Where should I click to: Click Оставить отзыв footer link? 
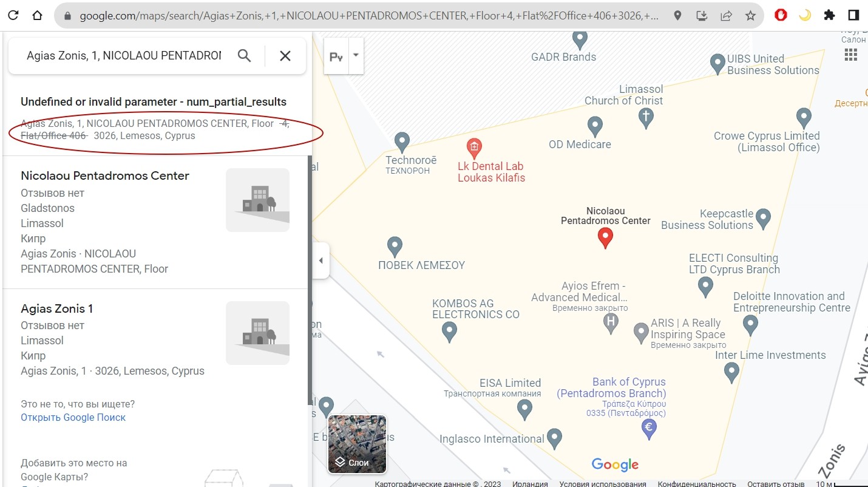coord(776,483)
